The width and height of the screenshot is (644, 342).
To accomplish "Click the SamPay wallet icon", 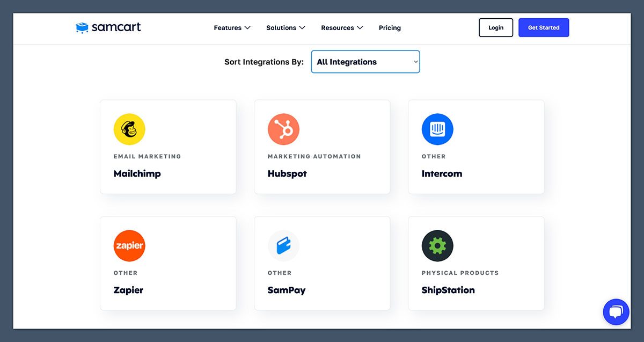I will click(283, 245).
